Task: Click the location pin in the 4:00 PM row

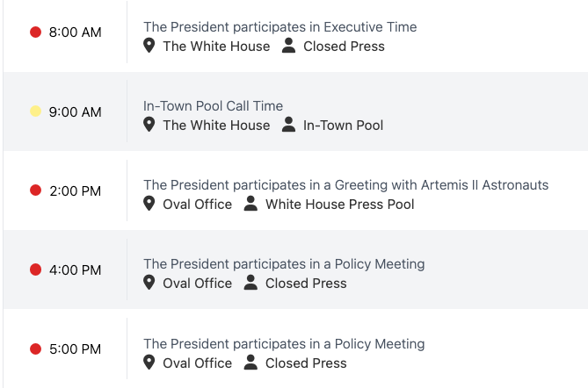Action: 149,284
